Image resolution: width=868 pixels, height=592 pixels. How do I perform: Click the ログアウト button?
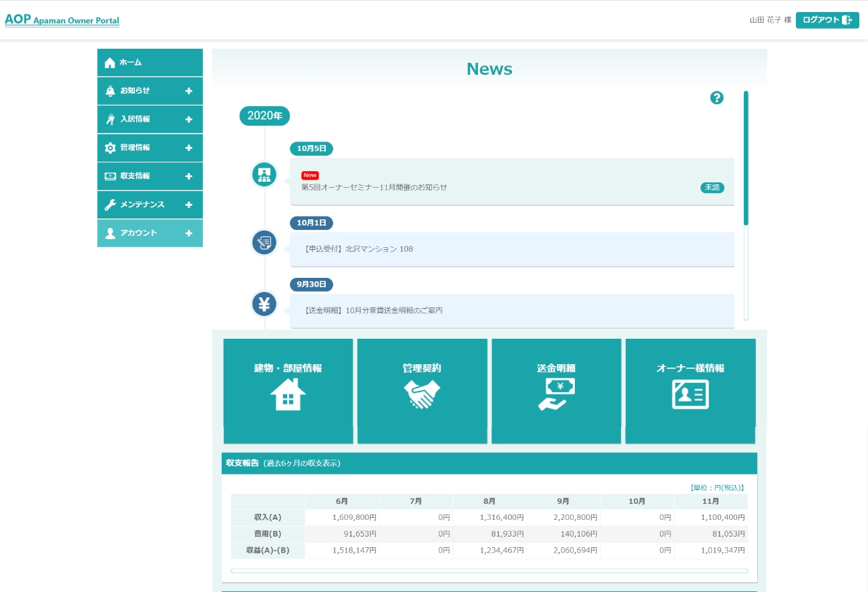pyautogui.click(x=827, y=20)
